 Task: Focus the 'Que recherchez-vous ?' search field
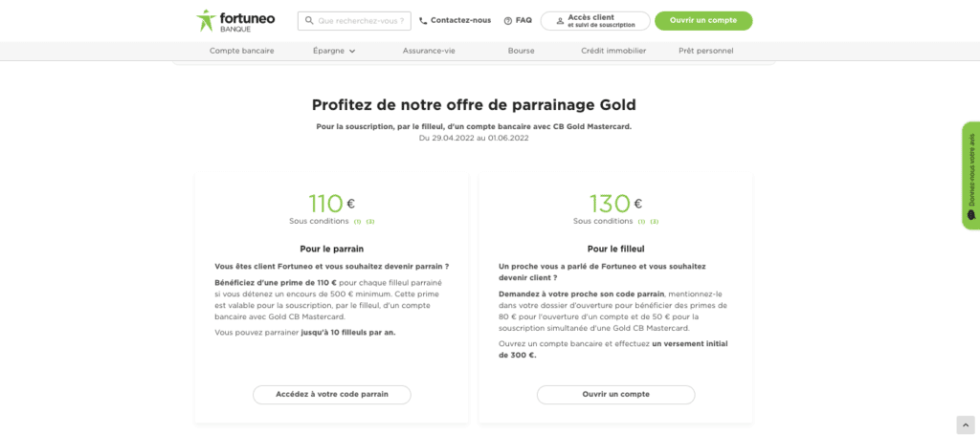361,21
